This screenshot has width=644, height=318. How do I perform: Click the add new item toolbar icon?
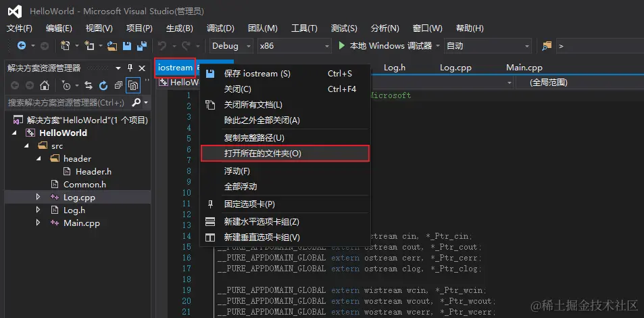tap(89, 46)
